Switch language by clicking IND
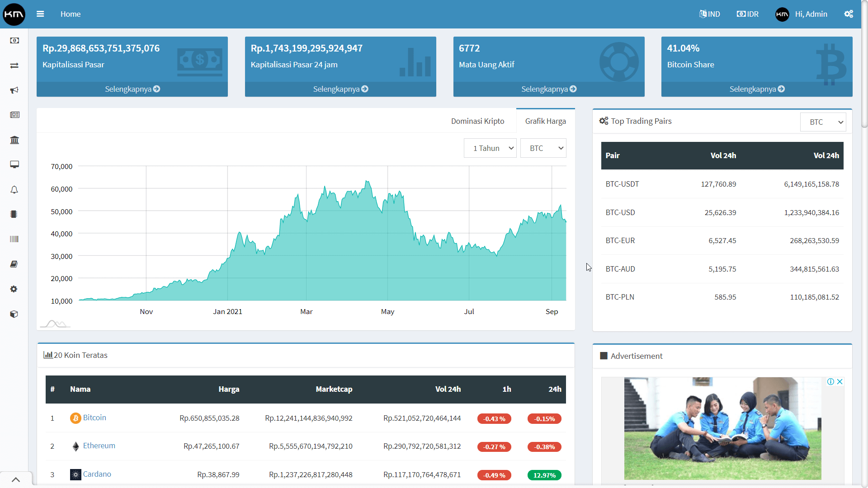This screenshot has height=488, width=868. coord(709,14)
